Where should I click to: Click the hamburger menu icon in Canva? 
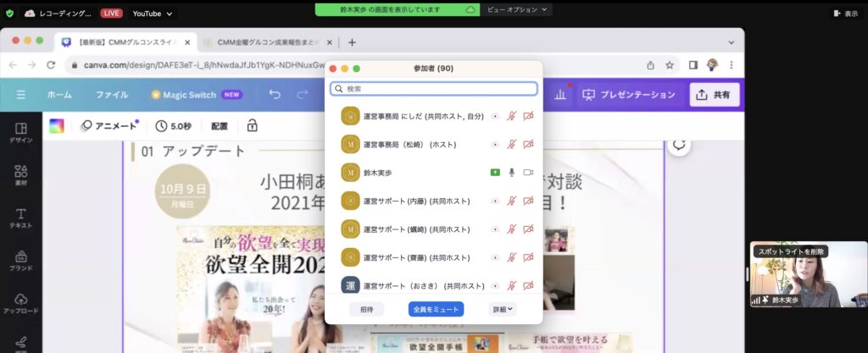pyautogui.click(x=20, y=95)
